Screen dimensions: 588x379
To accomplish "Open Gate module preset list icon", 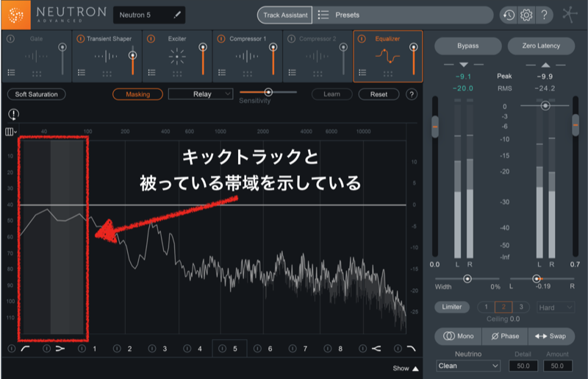I will point(11,73).
